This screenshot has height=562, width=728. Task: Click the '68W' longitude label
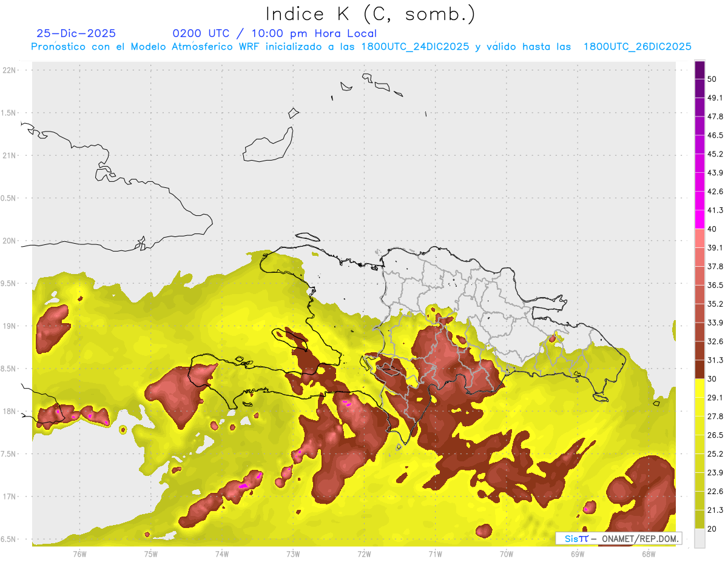click(649, 554)
